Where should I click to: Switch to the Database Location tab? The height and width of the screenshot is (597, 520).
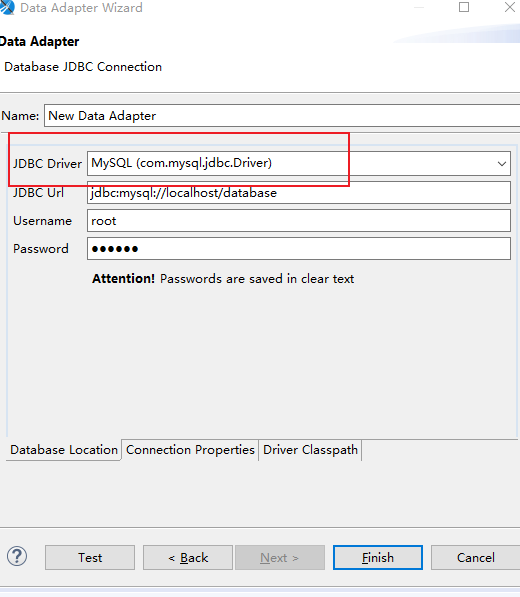tap(64, 450)
